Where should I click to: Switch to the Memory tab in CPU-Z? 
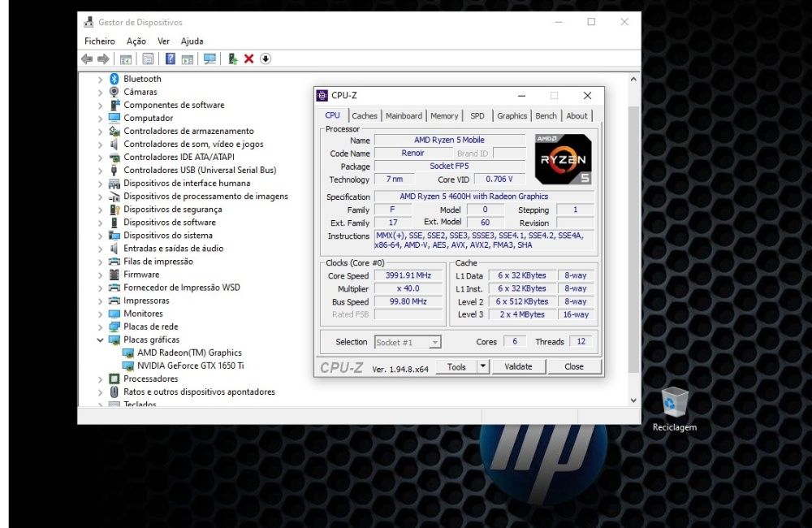pos(444,116)
